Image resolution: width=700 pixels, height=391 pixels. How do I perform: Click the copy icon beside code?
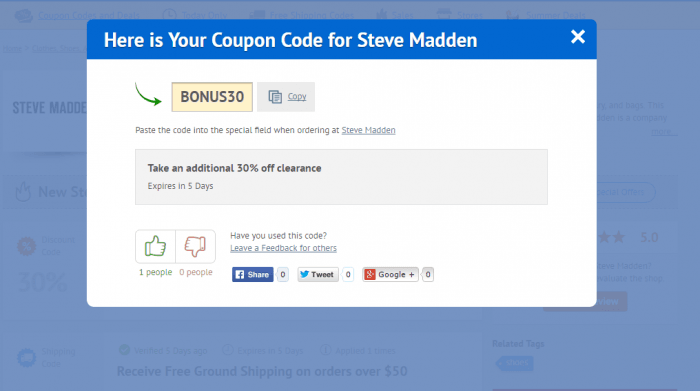click(x=275, y=96)
